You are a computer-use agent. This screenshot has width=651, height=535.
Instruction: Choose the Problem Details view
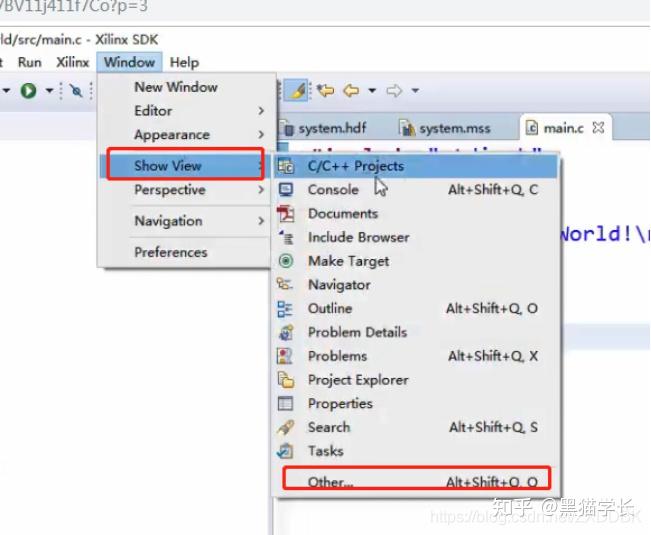point(416,332)
